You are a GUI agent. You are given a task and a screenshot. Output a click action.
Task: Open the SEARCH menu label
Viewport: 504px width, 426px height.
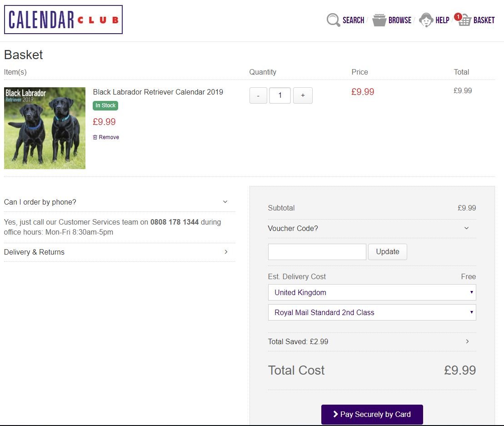point(353,20)
